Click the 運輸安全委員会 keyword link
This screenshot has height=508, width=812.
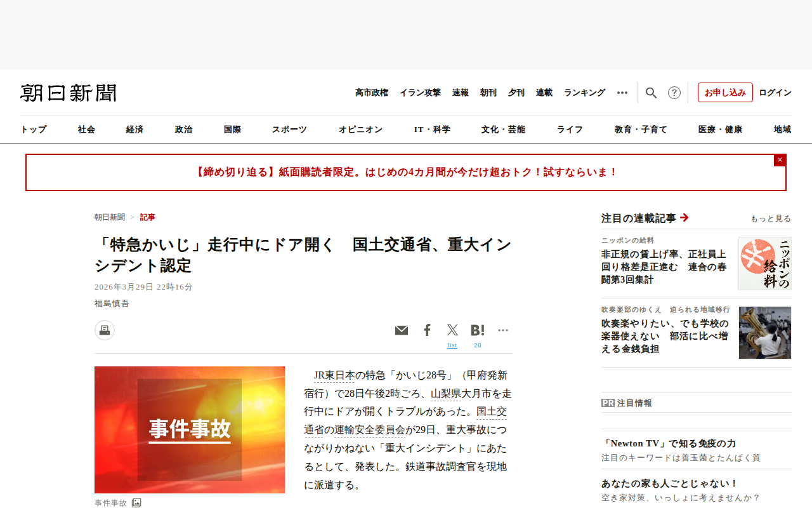[x=370, y=431]
